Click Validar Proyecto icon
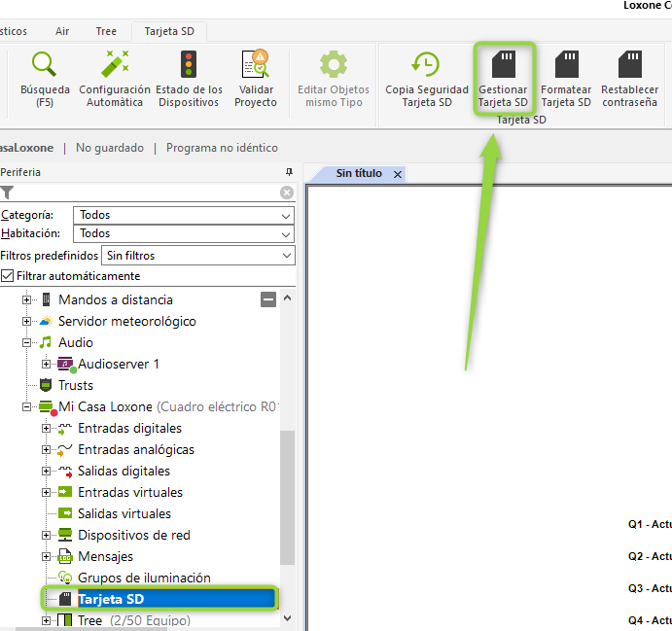 [256, 65]
